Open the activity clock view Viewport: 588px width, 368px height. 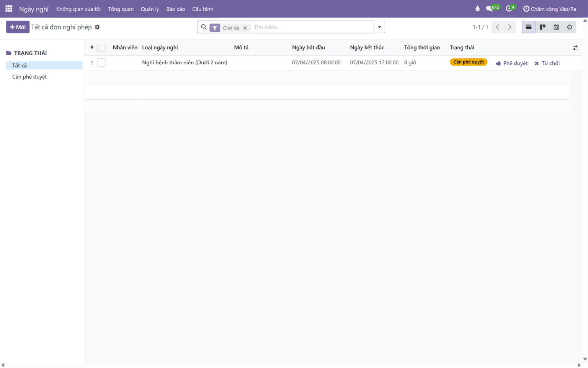(570, 27)
